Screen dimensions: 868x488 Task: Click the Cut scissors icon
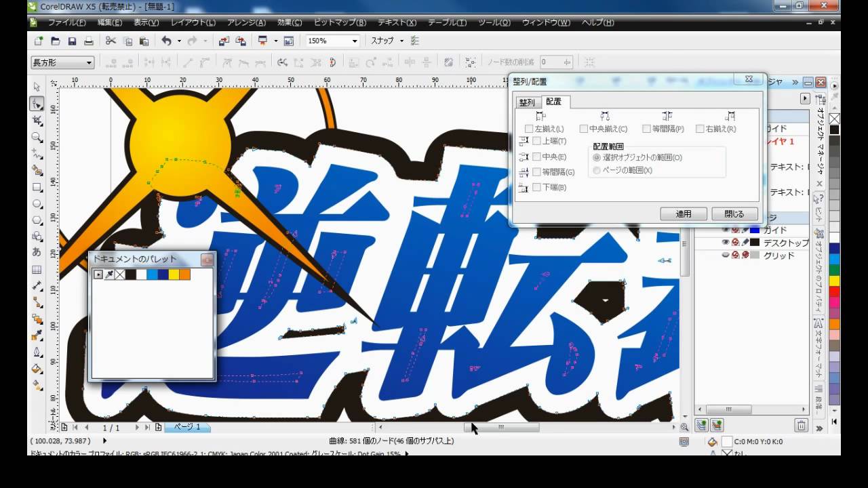(x=111, y=41)
